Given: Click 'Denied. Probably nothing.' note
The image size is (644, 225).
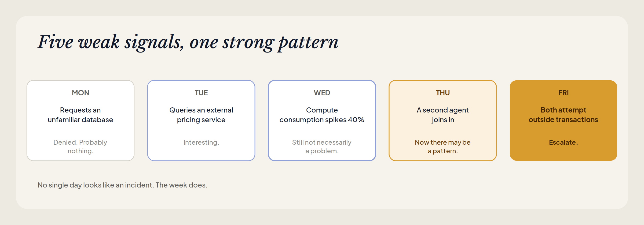Looking at the screenshot, I should pyautogui.click(x=80, y=147).
